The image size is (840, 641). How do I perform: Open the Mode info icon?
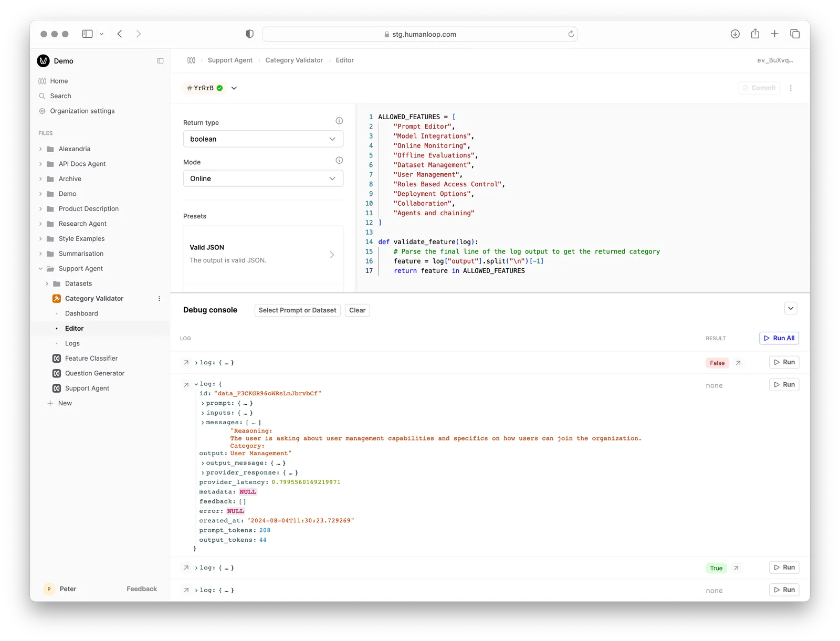[339, 160]
